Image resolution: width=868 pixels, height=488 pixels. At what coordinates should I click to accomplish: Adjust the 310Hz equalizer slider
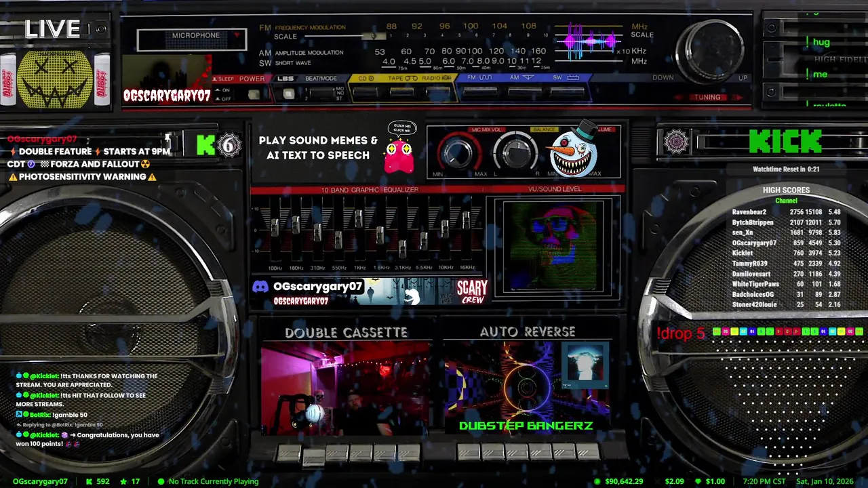(x=317, y=232)
